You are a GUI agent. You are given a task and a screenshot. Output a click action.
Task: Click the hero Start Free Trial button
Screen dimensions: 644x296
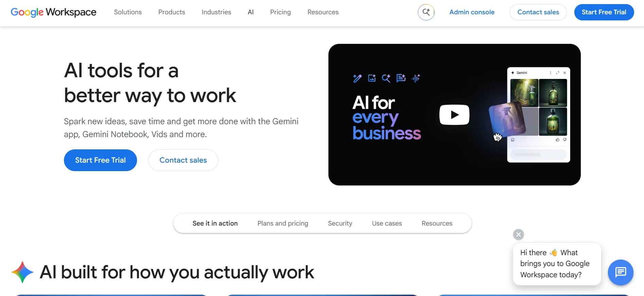coord(100,160)
